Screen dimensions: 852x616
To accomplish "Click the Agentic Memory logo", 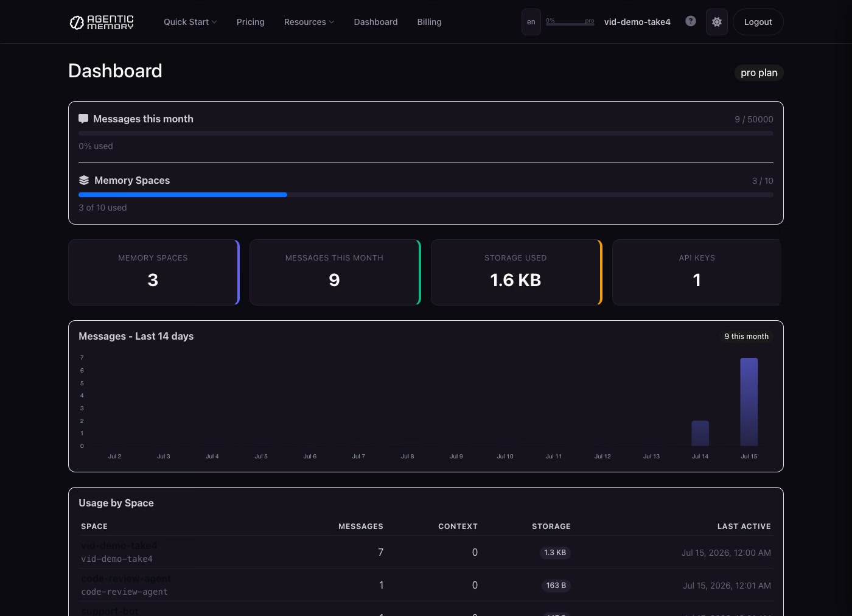I will 102,22.
